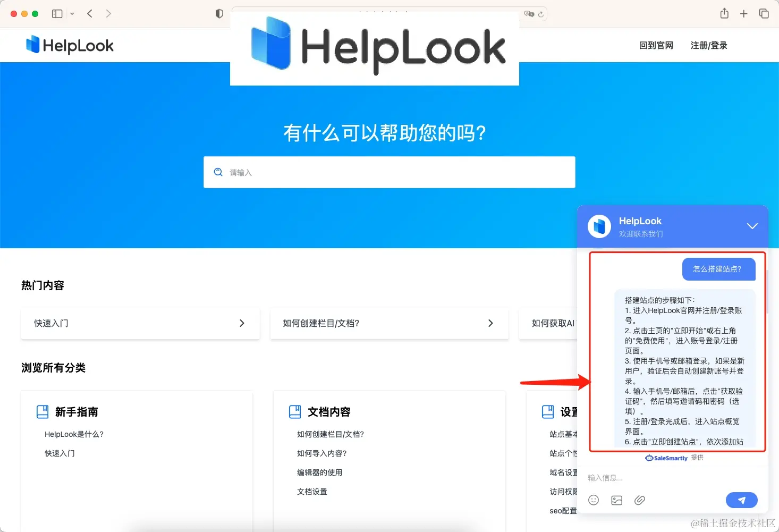Click the chevron on 如何创建栏目/文档? card

(x=490, y=323)
